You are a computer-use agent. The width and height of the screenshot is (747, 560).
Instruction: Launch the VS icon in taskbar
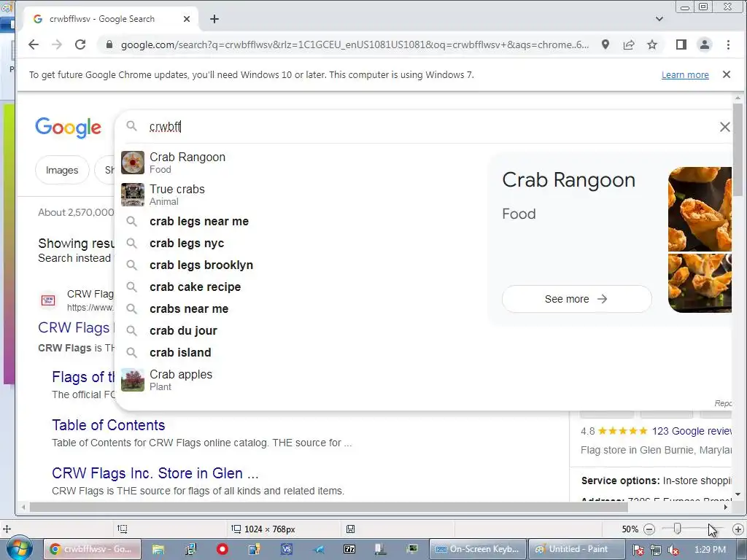[x=286, y=549]
